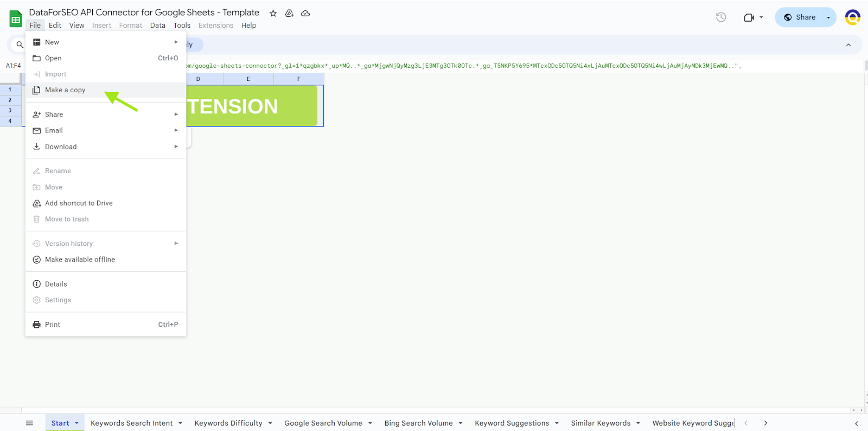The width and height of the screenshot is (868, 431).
Task: Choose Make available offline
Action: [x=106, y=259]
